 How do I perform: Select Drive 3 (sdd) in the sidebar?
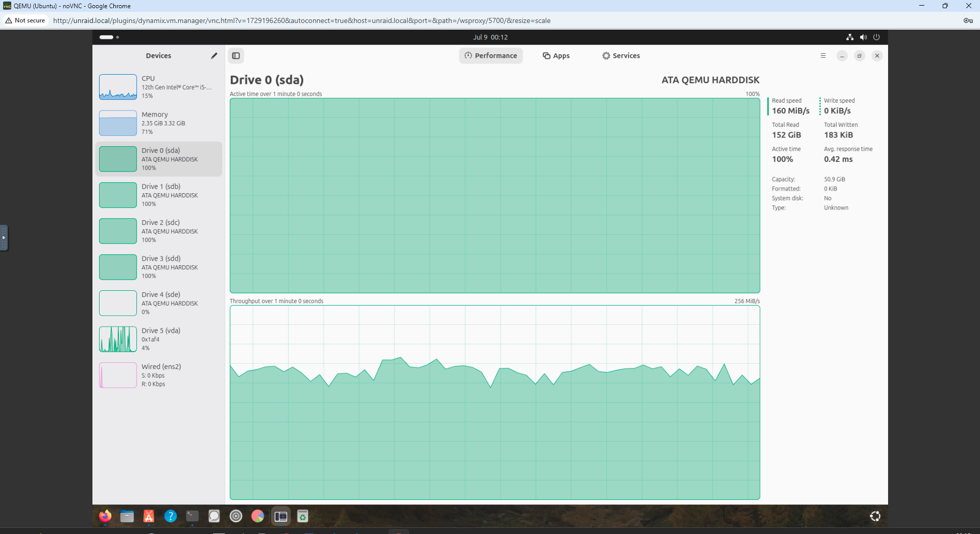click(x=159, y=267)
